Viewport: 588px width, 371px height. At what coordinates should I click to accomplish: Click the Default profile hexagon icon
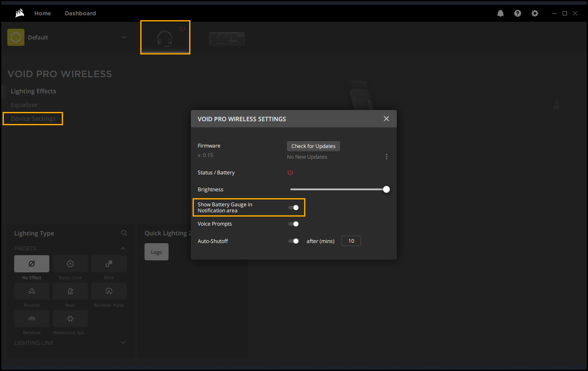16,37
